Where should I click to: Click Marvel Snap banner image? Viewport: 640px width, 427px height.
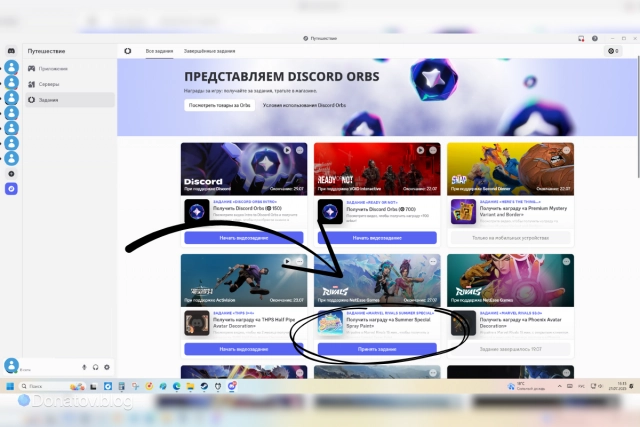click(510, 169)
